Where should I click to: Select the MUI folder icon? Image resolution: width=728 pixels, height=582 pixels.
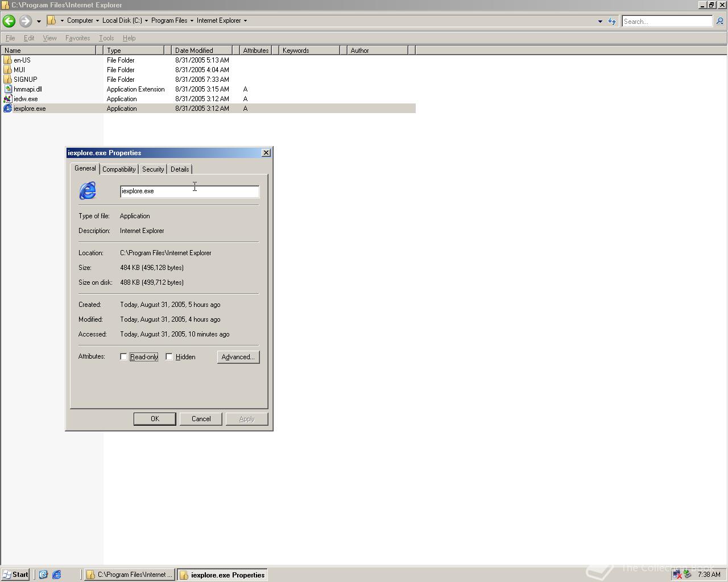point(7,70)
